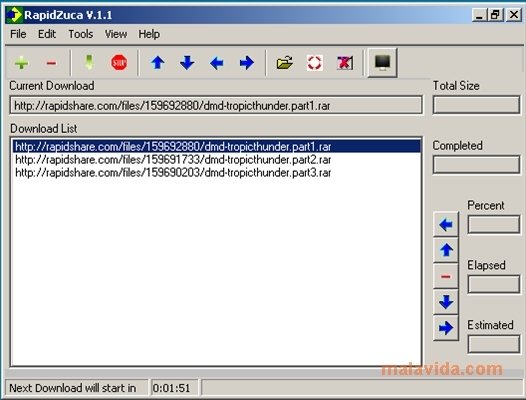The height and width of the screenshot is (400, 526).
Task: Click the red lifebuoy ring icon
Action: click(x=315, y=63)
